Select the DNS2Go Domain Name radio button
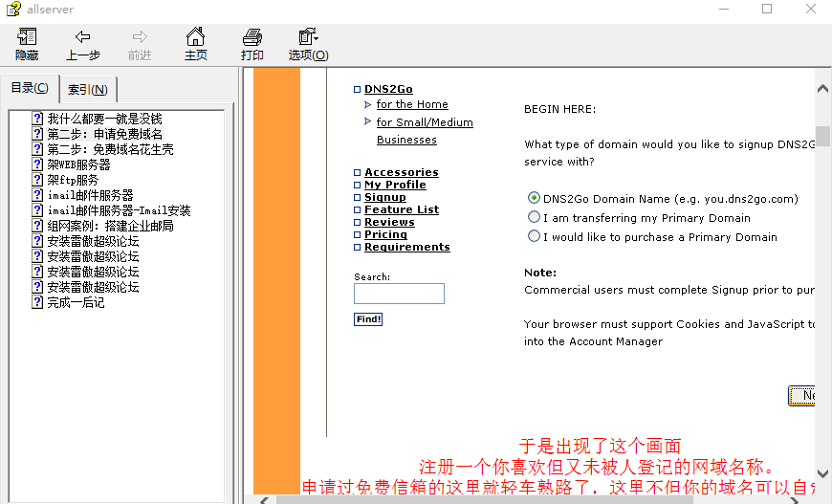Viewport: 832px width, 504px height. 534,198
